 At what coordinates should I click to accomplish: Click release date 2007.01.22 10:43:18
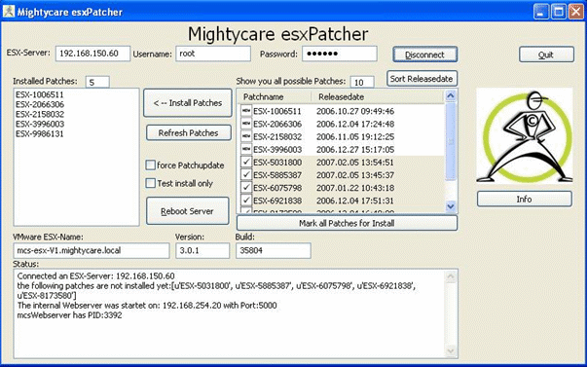point(355,188)
